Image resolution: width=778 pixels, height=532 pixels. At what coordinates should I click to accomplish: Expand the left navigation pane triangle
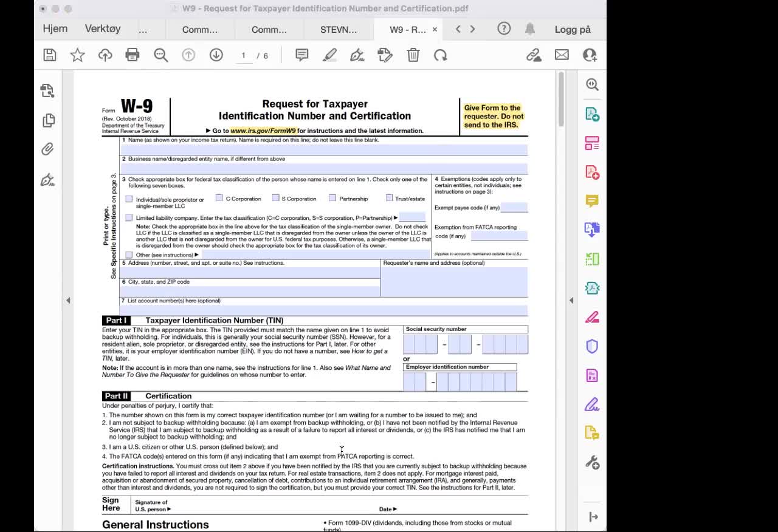[x=68, y=300]
